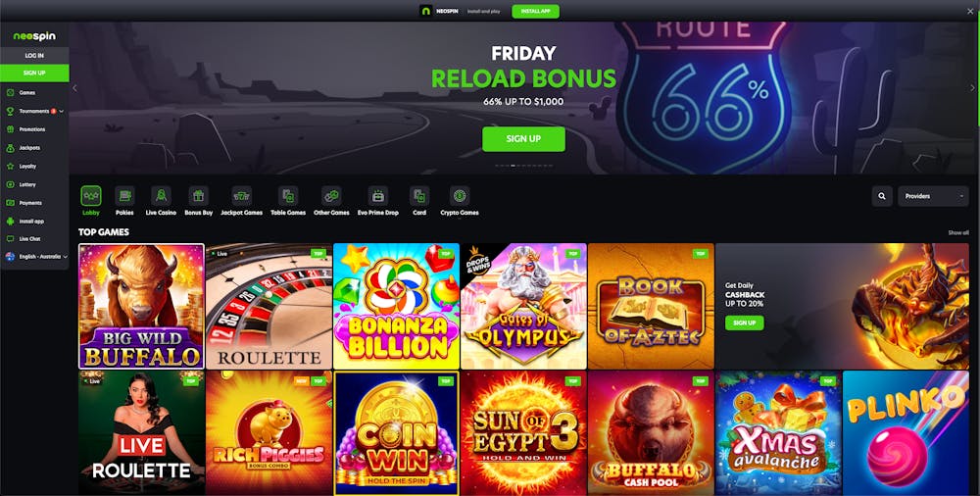Go to the next banner slide arrow
Viewport: 980px width, 496px height.
(x=972, y=88)
